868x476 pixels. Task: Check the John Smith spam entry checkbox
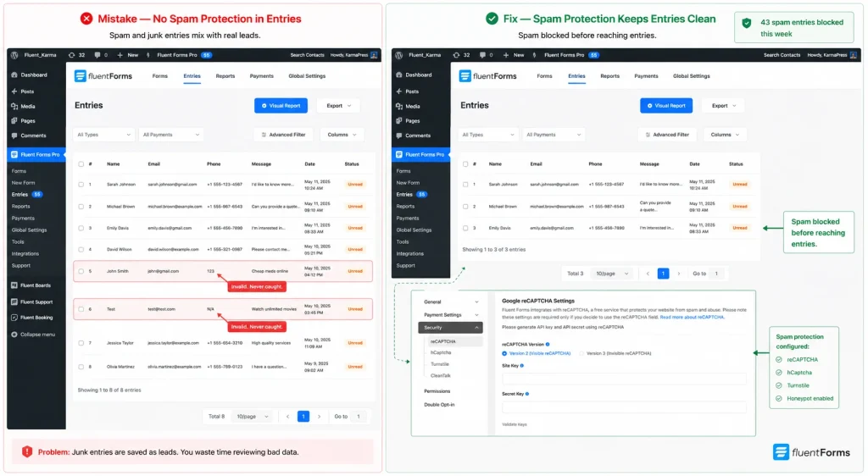[81, 271]
